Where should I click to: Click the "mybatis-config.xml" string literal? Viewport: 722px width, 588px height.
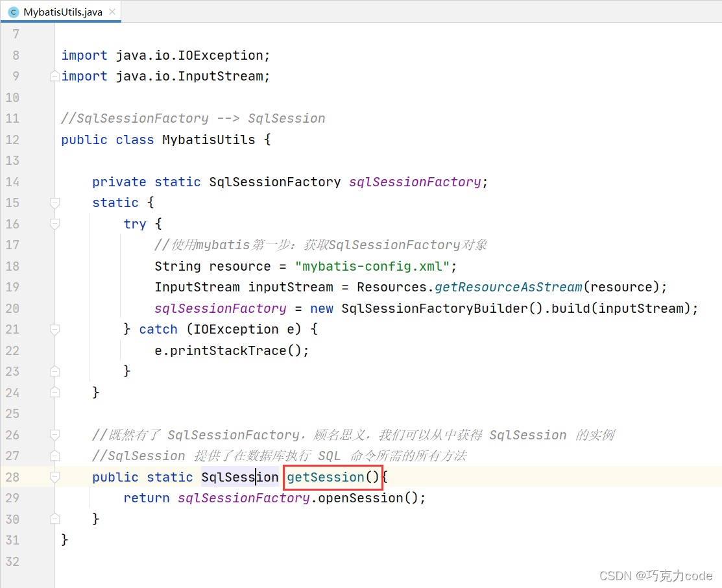point(372,266)
